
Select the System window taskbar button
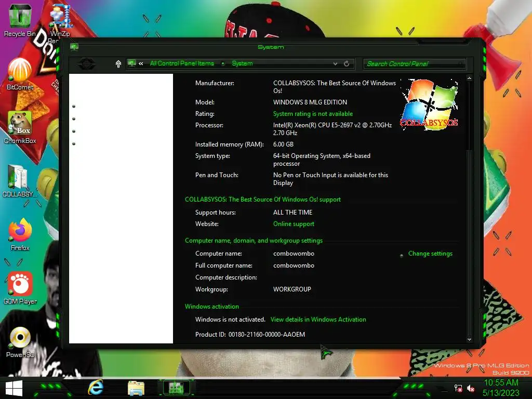coord(176,388)
